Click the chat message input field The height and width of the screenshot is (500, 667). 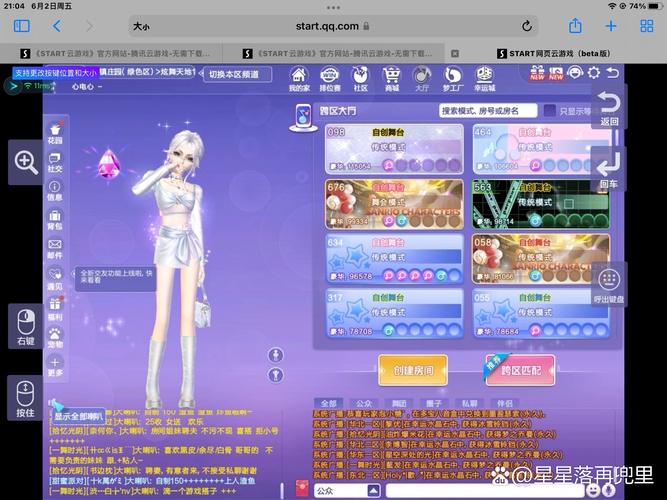485,491
